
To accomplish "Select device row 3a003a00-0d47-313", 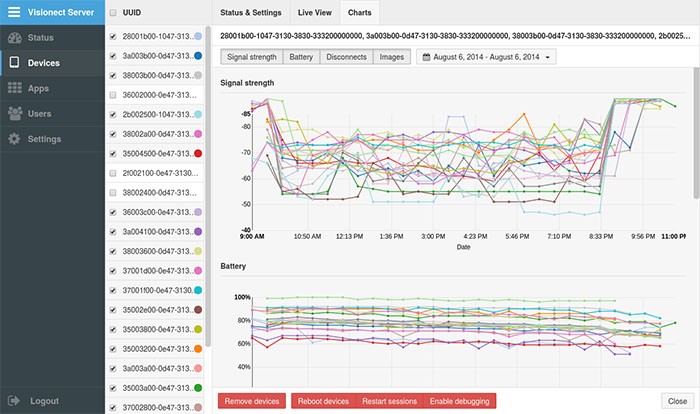I will point(155,368).
